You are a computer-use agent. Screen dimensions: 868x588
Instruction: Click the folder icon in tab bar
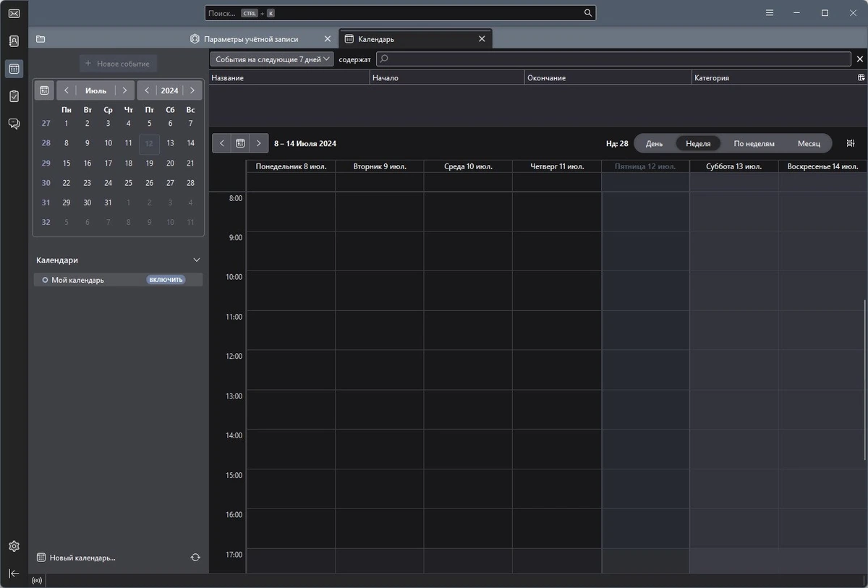[41, 39]
